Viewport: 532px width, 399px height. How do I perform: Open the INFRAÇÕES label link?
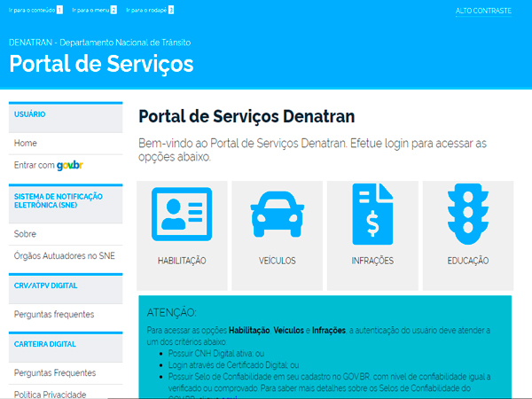click(372, 261)
